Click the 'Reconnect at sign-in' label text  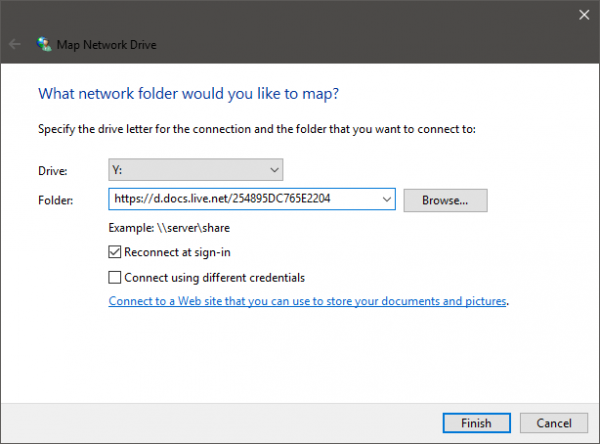click(178, 252)
